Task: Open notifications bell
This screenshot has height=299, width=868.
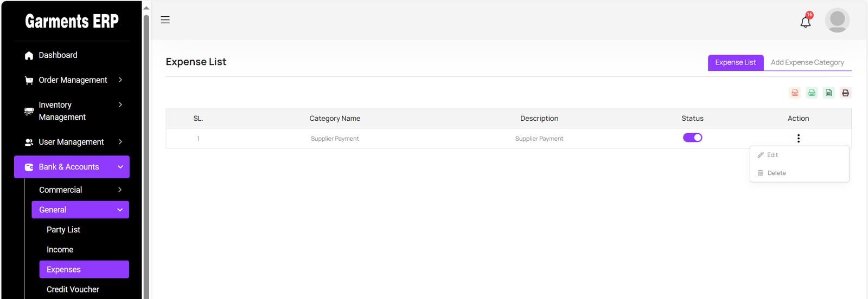Action: [806, 22]
